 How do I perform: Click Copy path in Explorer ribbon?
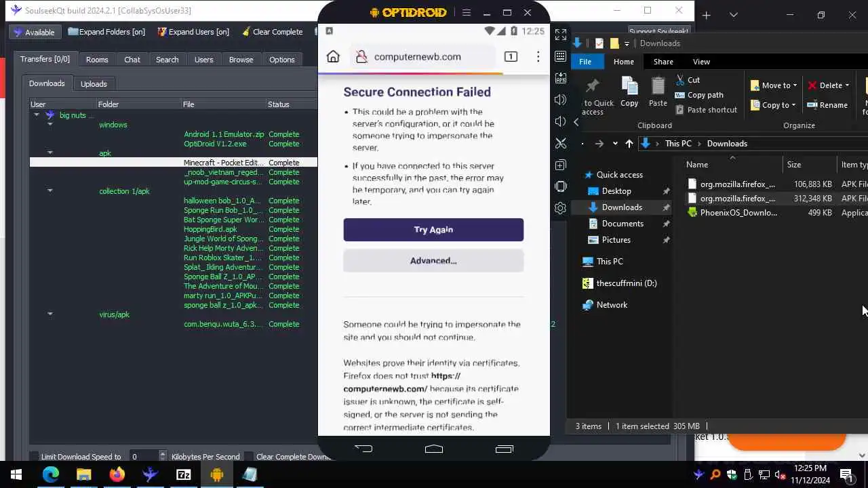(x=699, y=95)
